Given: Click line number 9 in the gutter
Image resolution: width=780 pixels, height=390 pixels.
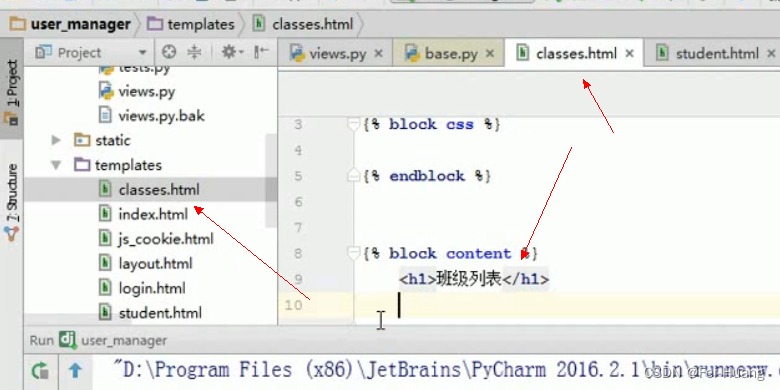Looking at the screenshot, I should pos(297,280).
